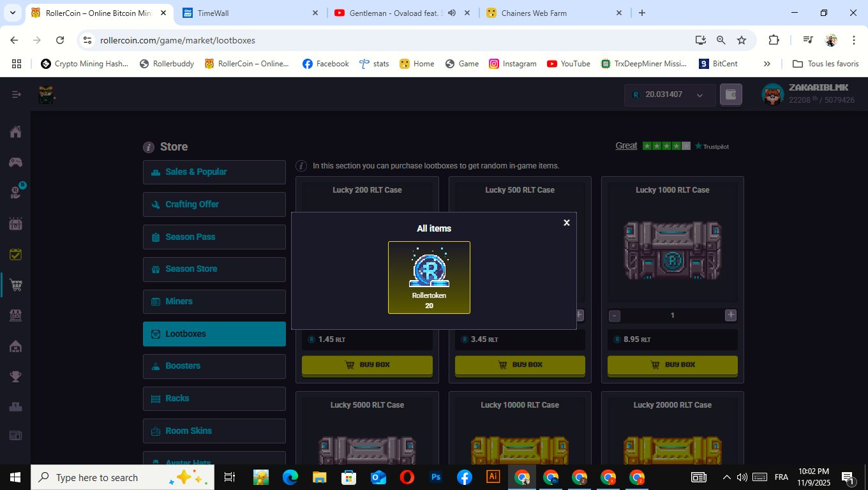Open Season Pass category
The height and width of the screenshot is (490, 868).
click(214, 237)
